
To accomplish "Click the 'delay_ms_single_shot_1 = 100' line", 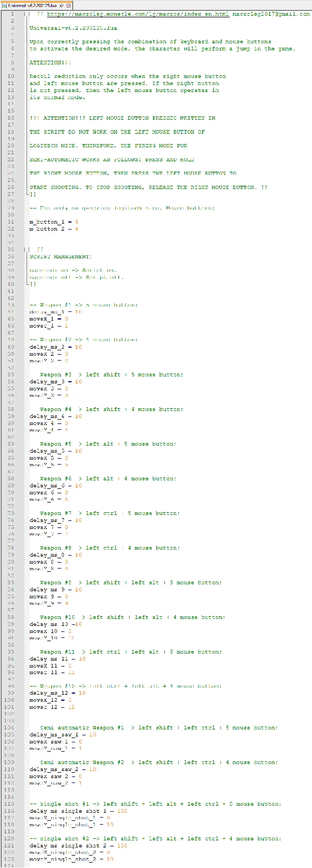I will (x=79, y=811).
